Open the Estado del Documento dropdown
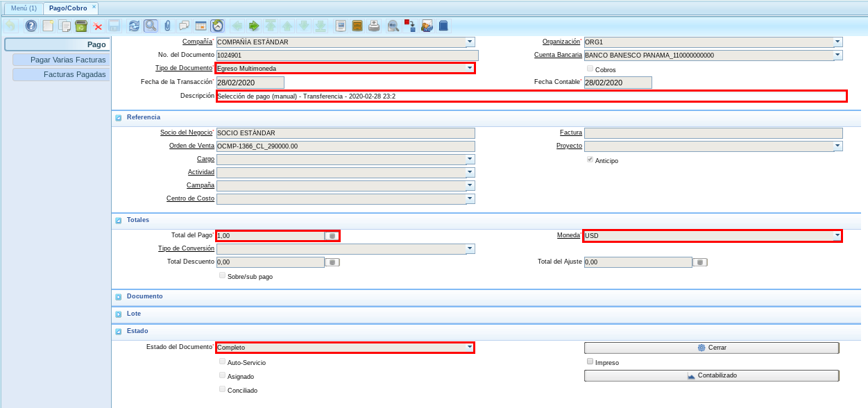This screenshot has height=408, width=868. (470, 347)
